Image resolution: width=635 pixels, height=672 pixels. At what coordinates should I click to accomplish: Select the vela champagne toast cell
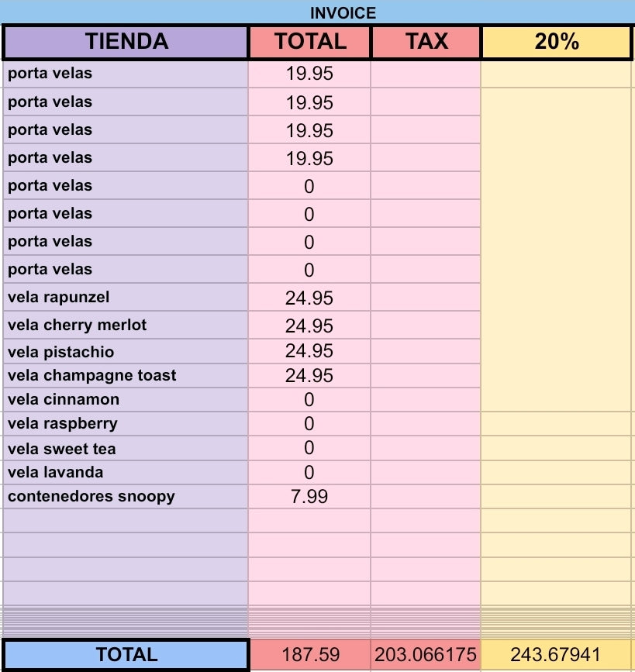[x=126, y=375]
